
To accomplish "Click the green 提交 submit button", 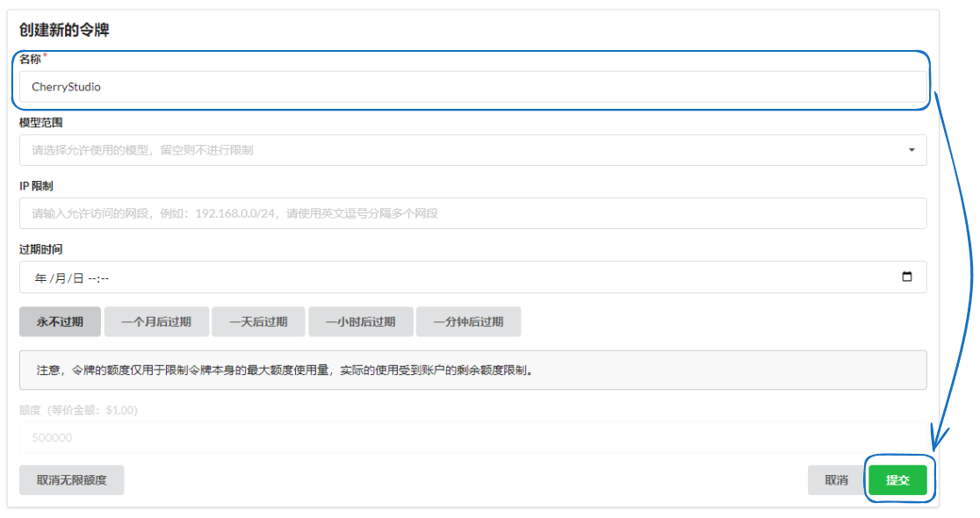I will click(898, 479).
